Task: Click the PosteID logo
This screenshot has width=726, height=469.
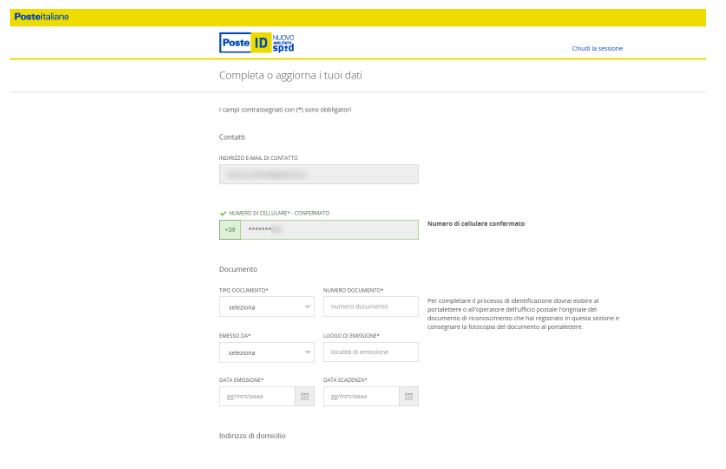Action: tap(244, 43)
